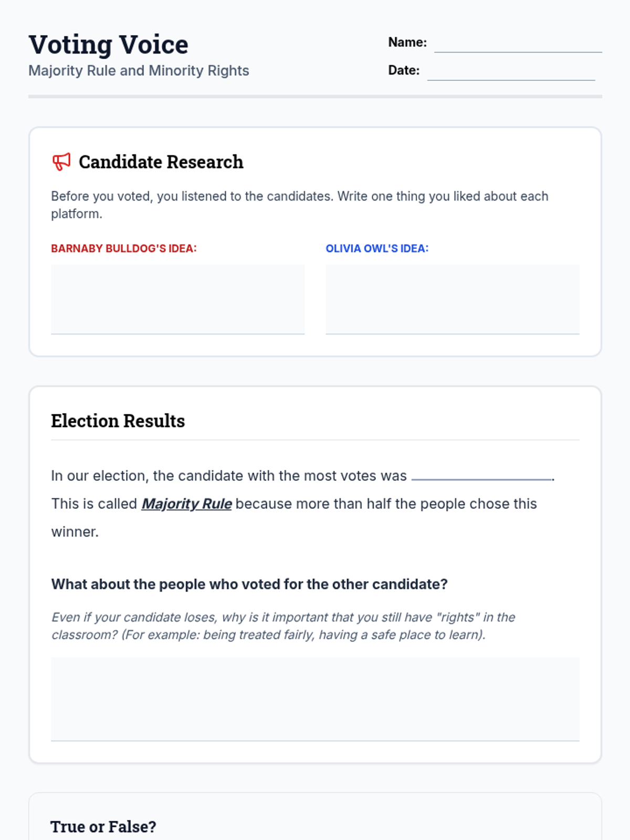Click the classroom rights answer box

pos(315,699)
